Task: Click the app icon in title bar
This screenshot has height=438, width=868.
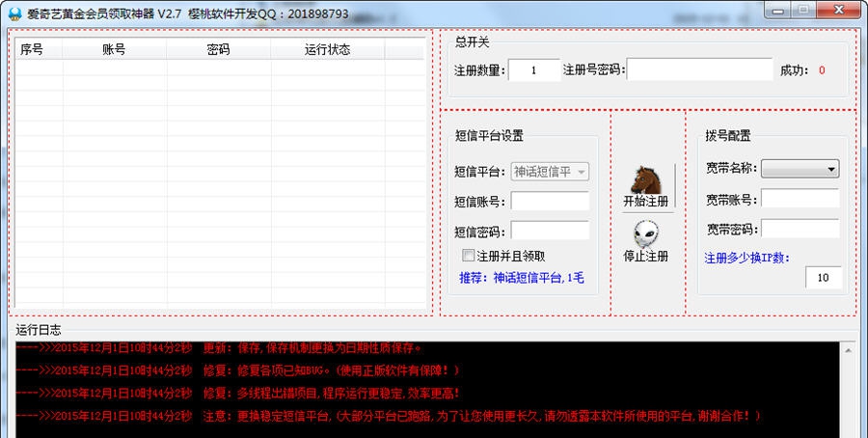Action: (14, 14)
